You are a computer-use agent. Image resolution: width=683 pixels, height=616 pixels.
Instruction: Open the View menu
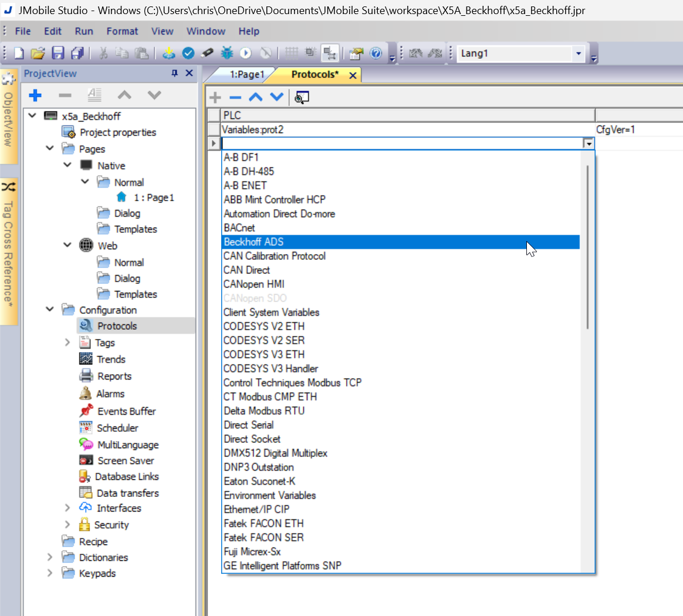pyautogui.click(x=162, y=31)
